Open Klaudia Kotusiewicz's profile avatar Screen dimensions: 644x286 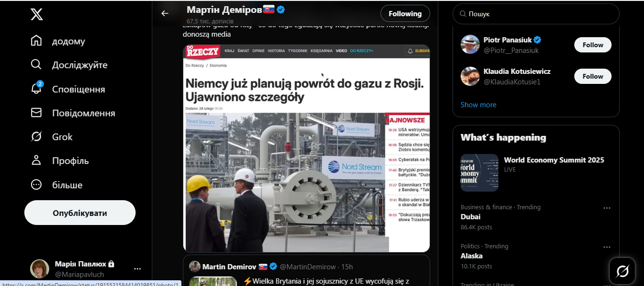[x=470, y=76]
